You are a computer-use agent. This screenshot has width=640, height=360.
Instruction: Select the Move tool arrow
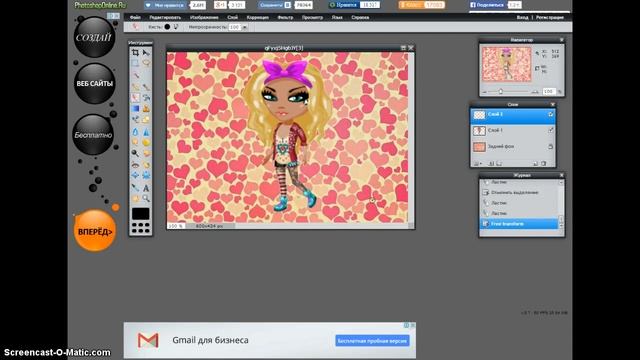[146, 53]
